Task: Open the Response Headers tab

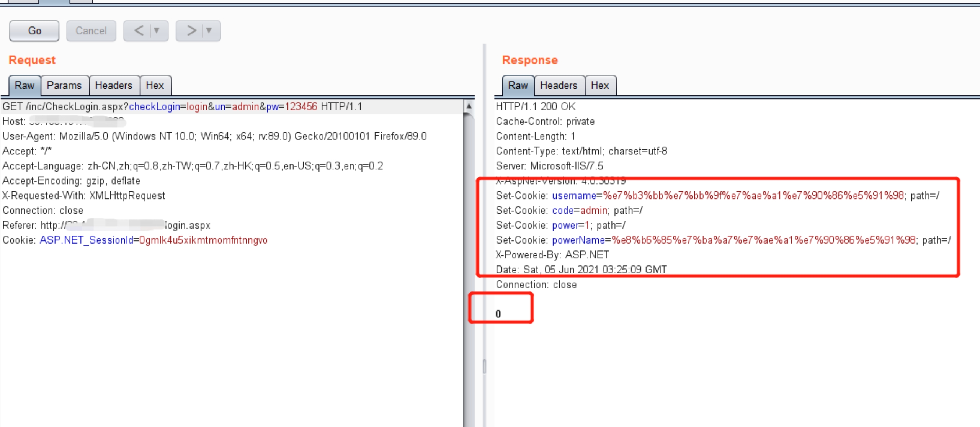Action: 559,85
